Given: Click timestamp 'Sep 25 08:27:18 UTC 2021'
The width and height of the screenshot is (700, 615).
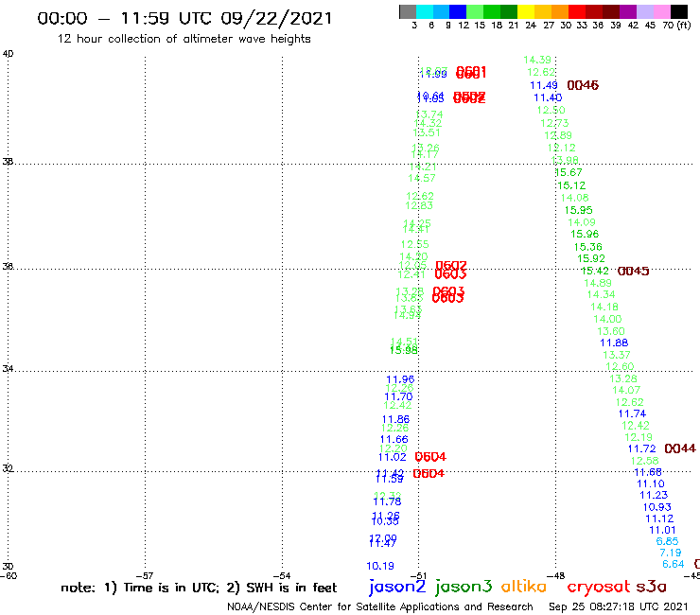Looking at the screenshot, I should pyautogui.click(x=619, y=606).
